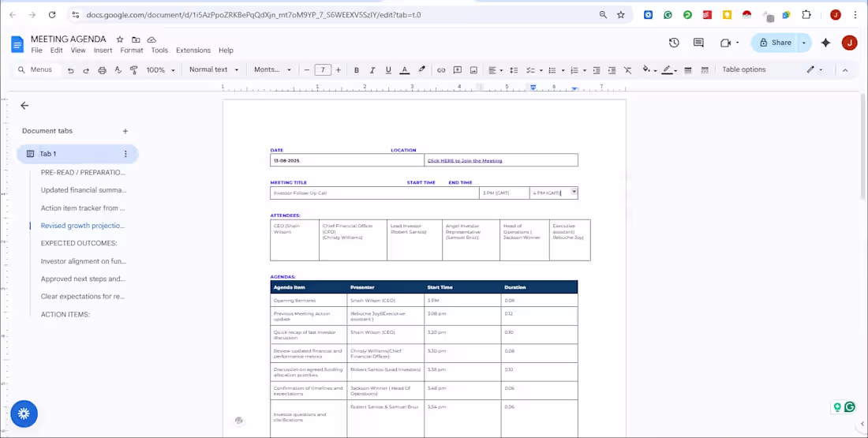Viewport: 868px width, 438px height.
Task: Open the table cell background color picker
Action: click(x=648, y=70)
